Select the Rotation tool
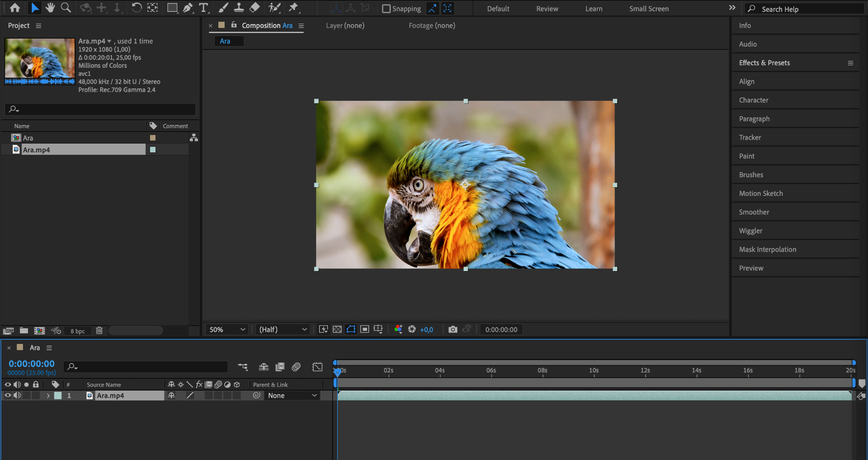This screenshot has height=460, width=868. [x=136, y=8]
